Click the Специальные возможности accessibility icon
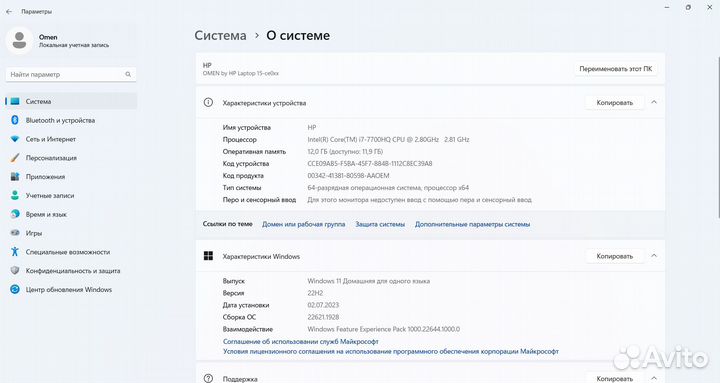The height and width of the screenshot is (383, 720). 15,252
